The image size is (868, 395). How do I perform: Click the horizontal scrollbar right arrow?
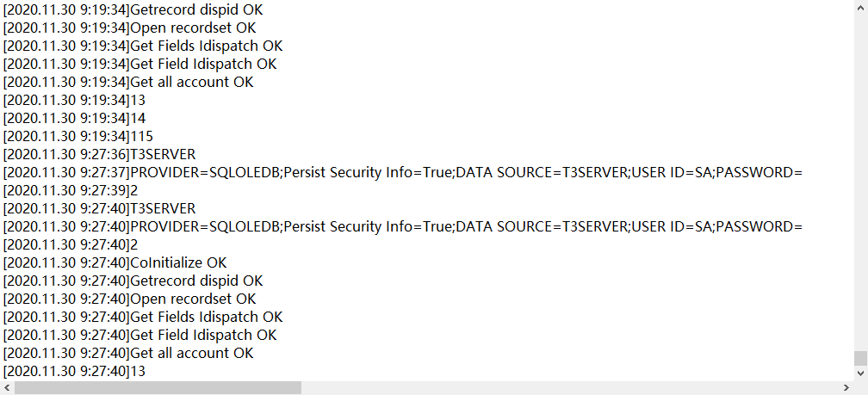point(846,388)
